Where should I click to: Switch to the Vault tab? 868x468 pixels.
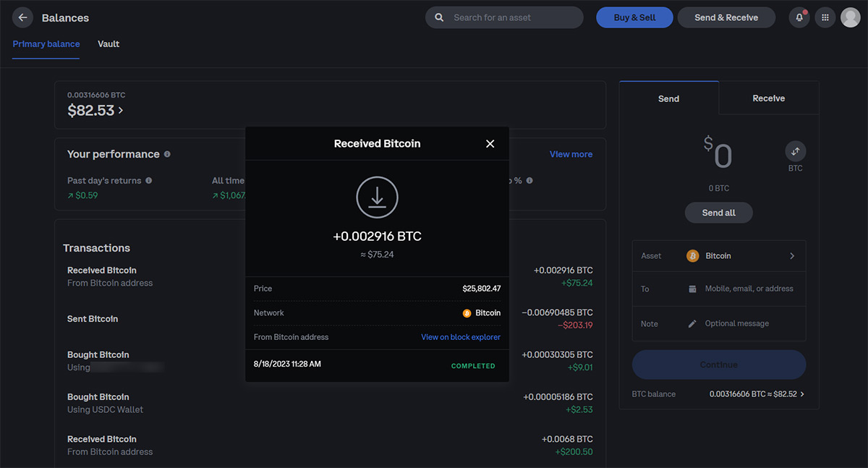(x=109, y=44)
